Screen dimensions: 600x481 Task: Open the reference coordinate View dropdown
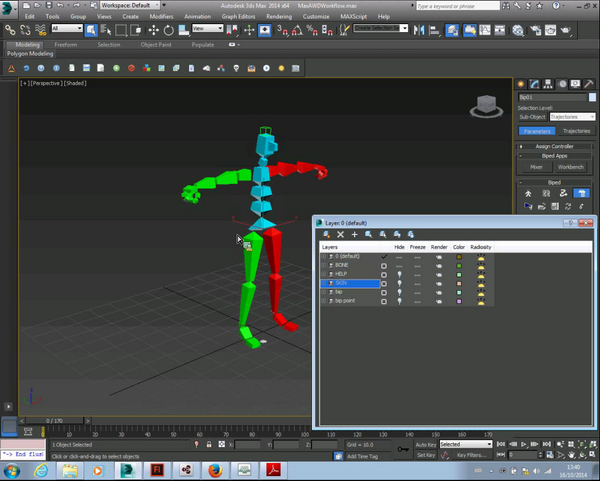coord(207,28)
